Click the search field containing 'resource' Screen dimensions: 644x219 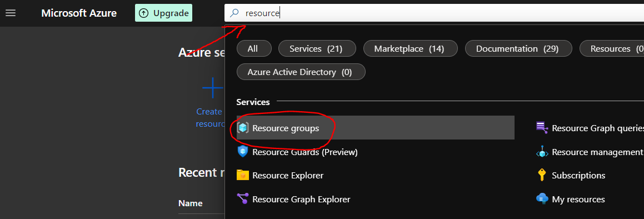(434, 13)
